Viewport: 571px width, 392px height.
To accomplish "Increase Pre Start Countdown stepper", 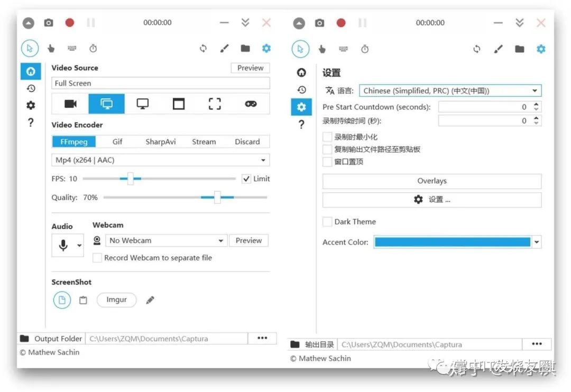I will click(x=536, y=105).
